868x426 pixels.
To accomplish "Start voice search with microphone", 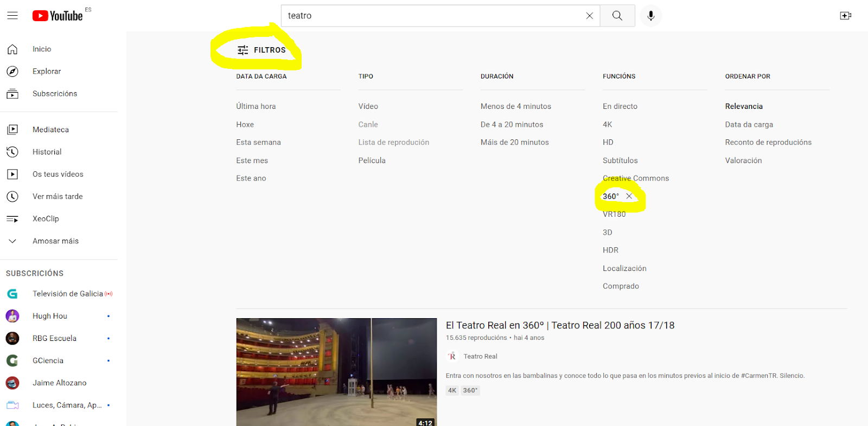I will pyautogui.click(x=651, y=16).
